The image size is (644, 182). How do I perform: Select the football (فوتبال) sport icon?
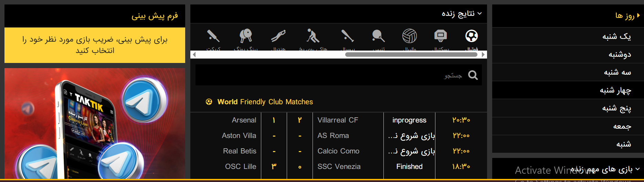point(471,36)
